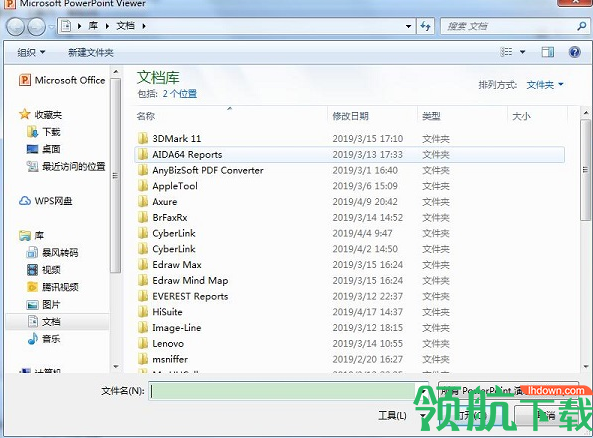The width and height of the screenshot is (593, 438).
Task: Open 音乐 music library
Action: click(x=43, y=339)
